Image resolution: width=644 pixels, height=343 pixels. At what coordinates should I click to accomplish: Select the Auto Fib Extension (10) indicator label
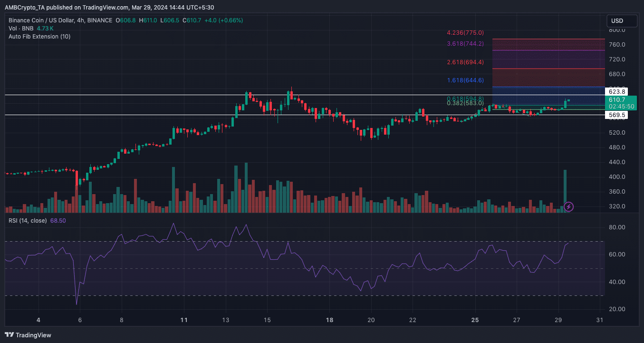click(39, 37)
